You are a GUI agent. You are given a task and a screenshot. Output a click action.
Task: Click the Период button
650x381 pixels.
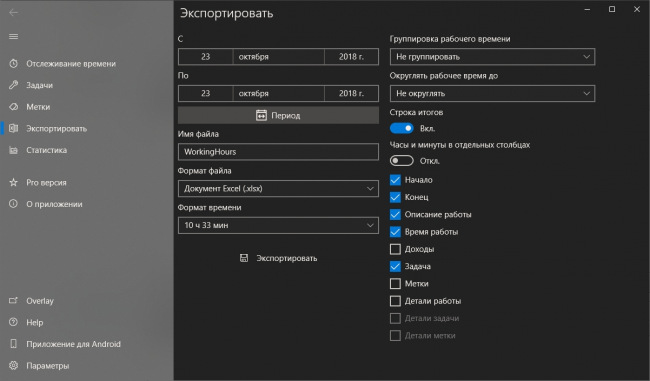pos(278,115)
